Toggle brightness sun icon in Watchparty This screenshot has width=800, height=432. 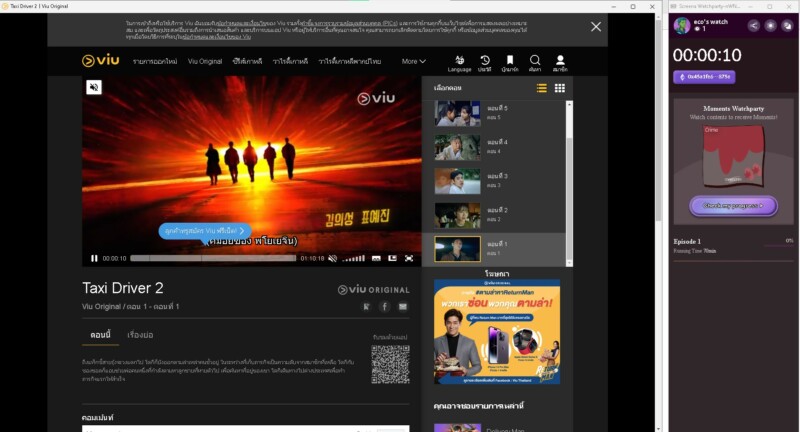tap(770, 26)
